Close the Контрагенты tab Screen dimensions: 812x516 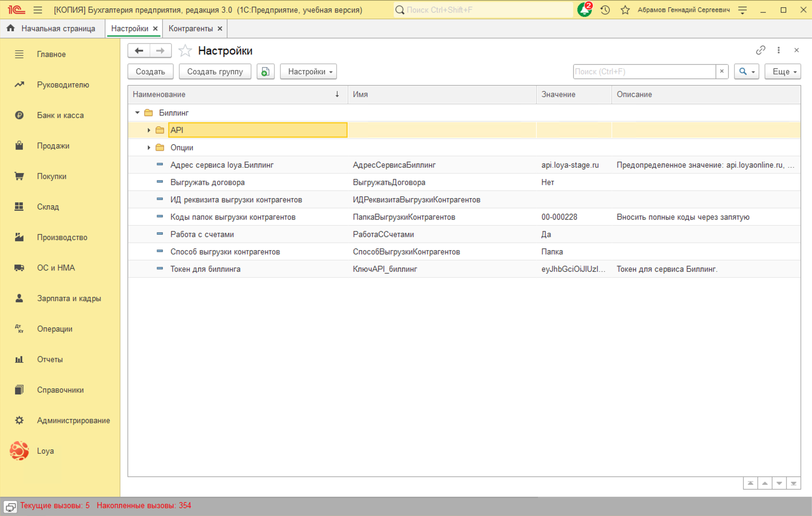point(220,29)
